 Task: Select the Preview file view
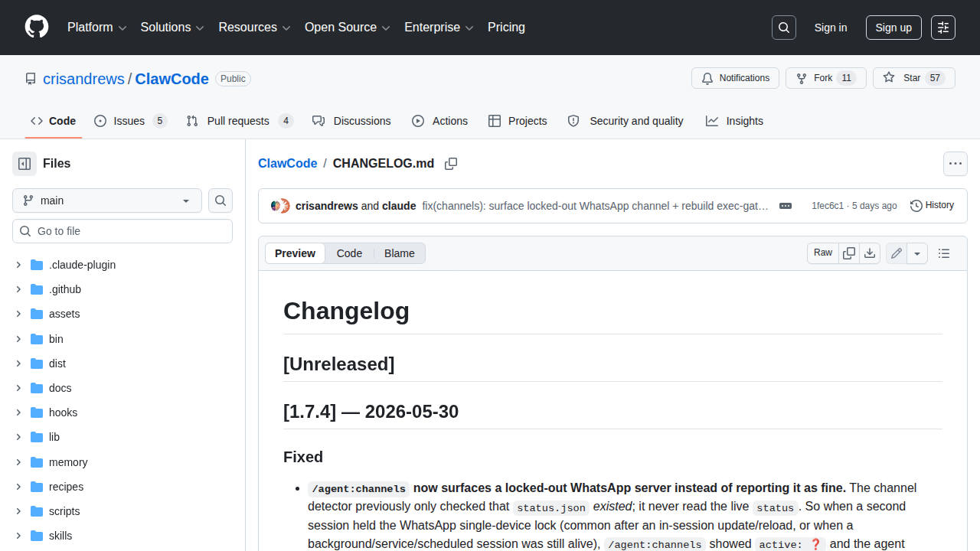pyautogui.click(x=295, y=253)
